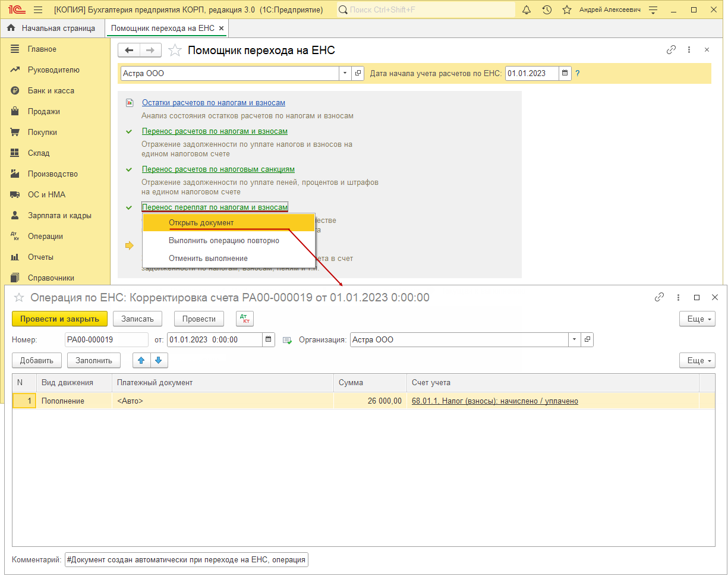728x576 pixels.
Task: Click the report icon beside Остатки расчетов
Action: click(x=130, y=103)
